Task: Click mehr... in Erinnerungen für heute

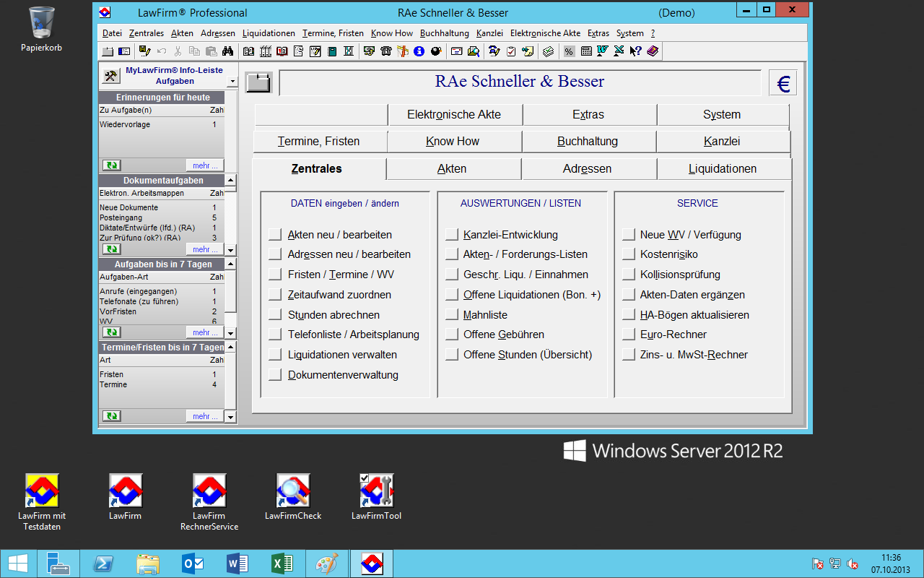Action: pos(205,165)
